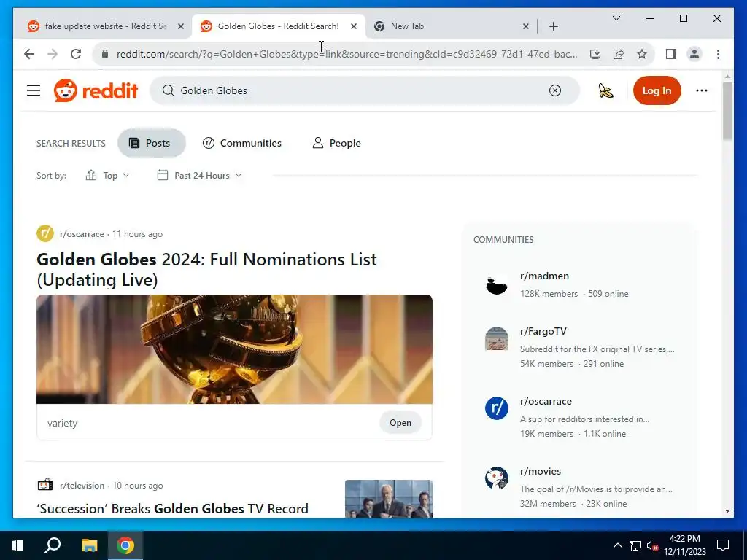Open File Explorer from taskbar

89,545
